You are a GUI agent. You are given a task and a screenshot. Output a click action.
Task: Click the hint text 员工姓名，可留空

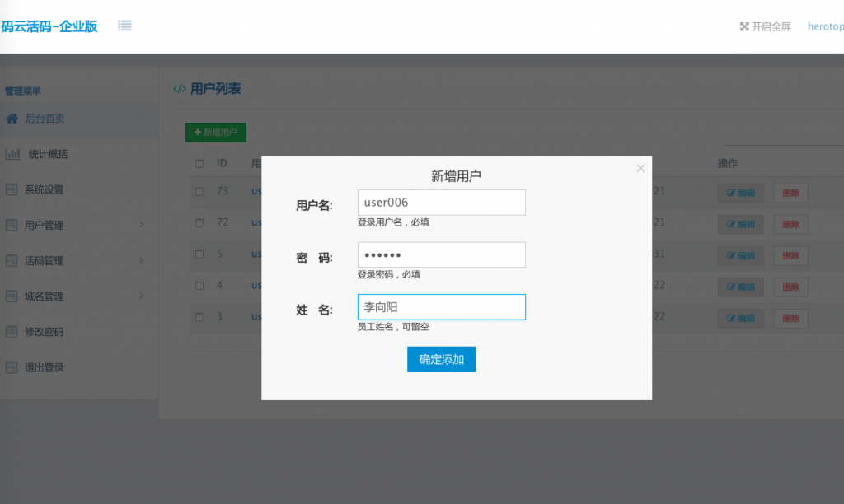393,326
